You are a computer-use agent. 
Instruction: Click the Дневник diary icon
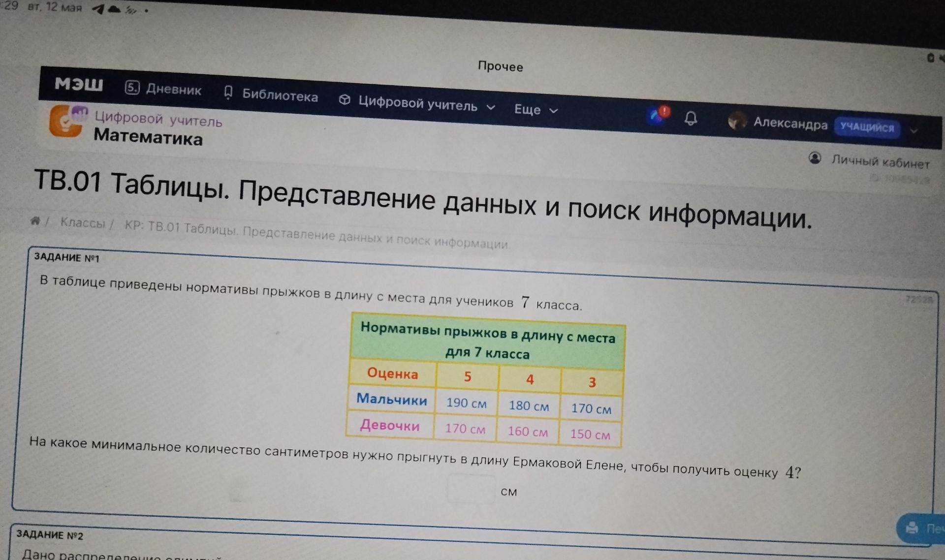pos(132,88)
